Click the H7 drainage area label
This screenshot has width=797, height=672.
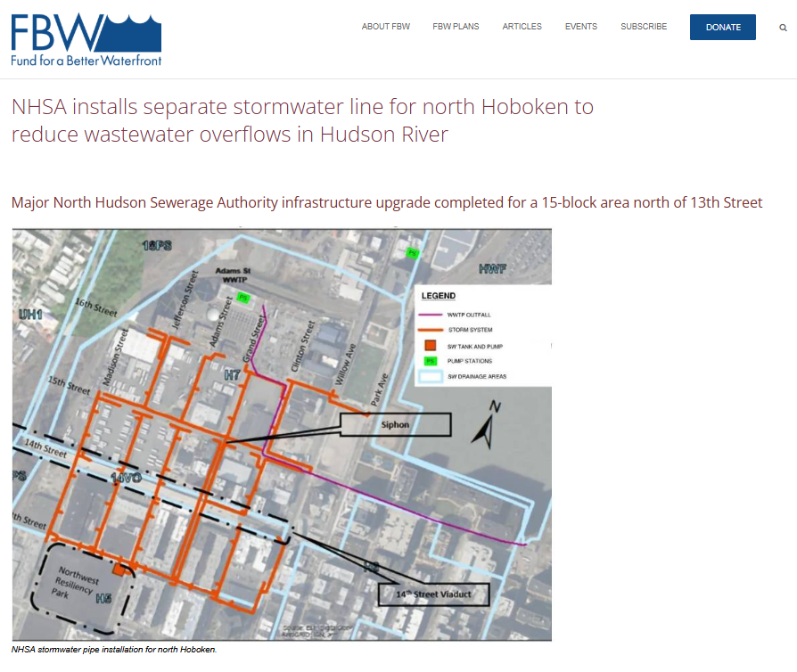pos(233,375)
